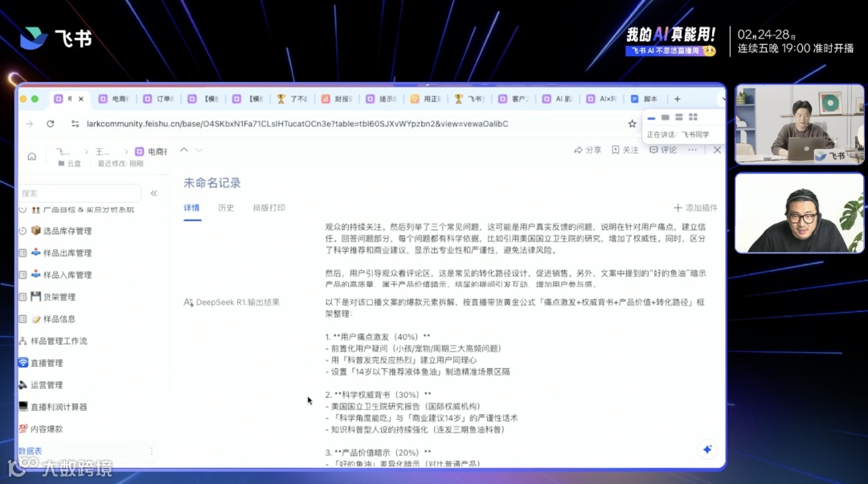Click the 云盘 location label
Screen dimensions: 868x484
click(70, 163)
